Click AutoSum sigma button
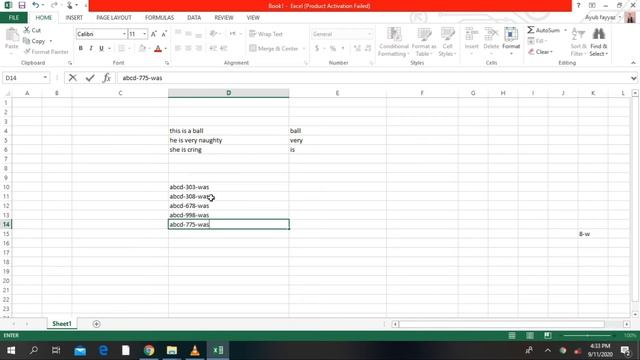Image resolution: width=640 pixels, height=360 pixels. pyautogui.click(x=543, y=30)
